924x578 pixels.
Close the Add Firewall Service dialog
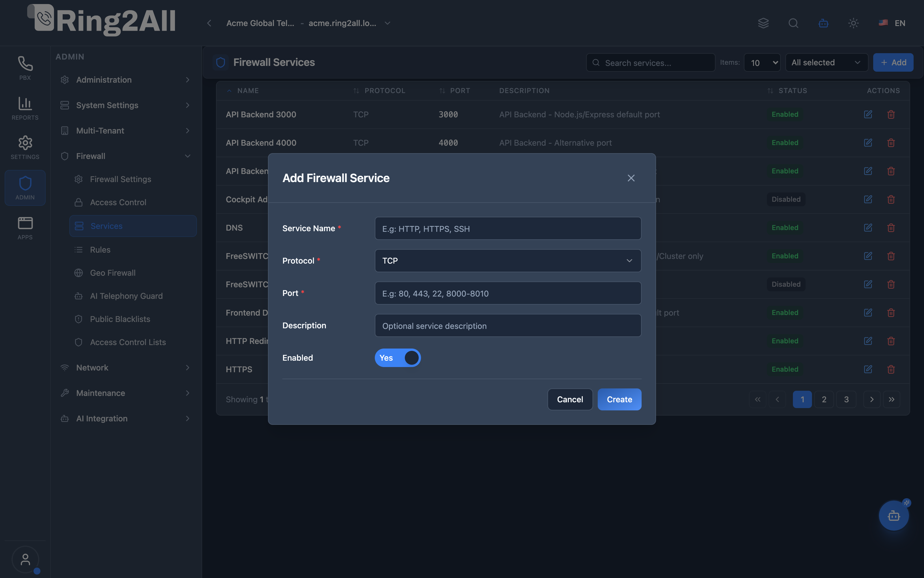click(x=631, y=178)
